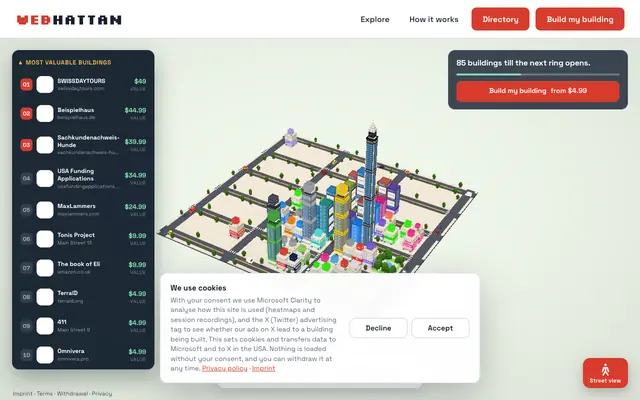Switch to Street view
This screenshot has width=640, height=400.
(605, 373)
